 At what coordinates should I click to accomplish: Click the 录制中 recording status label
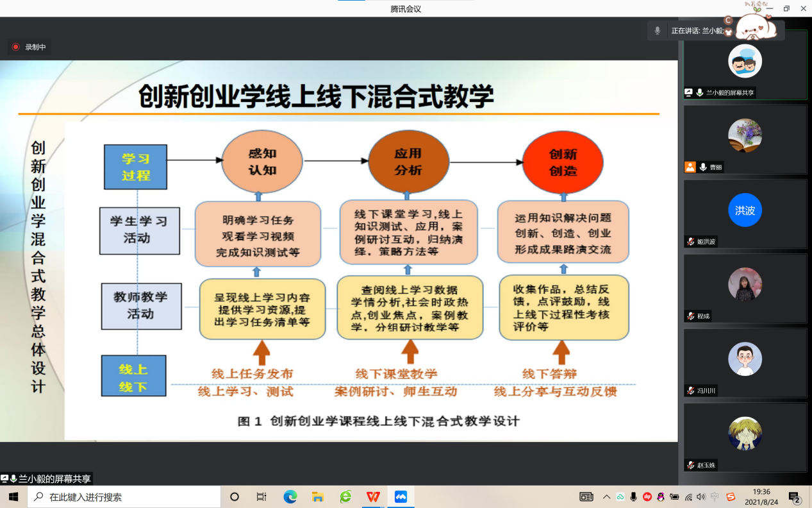[35, 47]
